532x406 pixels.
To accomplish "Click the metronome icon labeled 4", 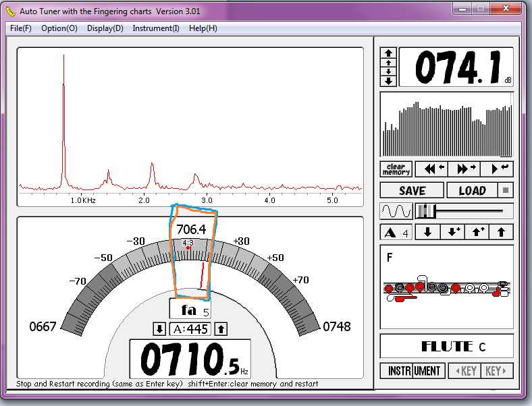I will click(396, 233).
